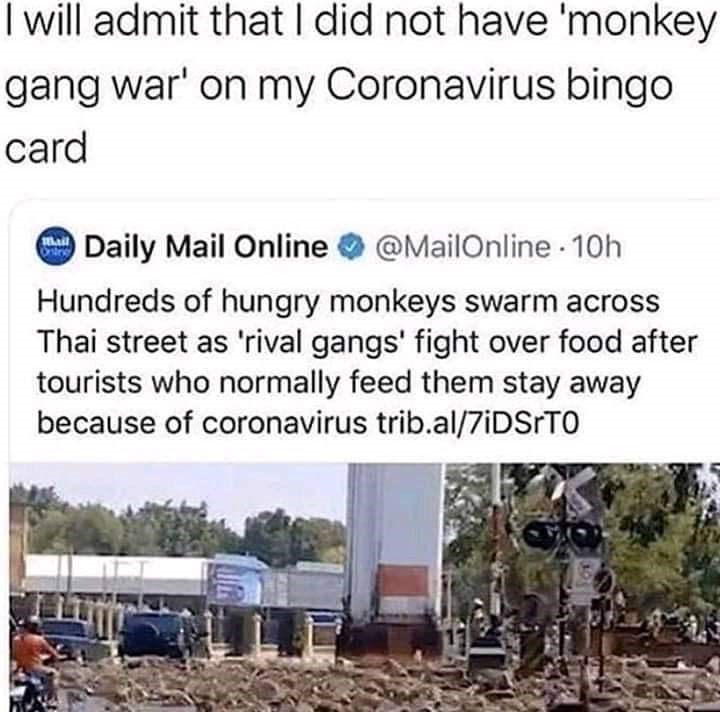Click the 10h timestamp
720x712 pixels.
pyautogui.click(x=597, y=247)
